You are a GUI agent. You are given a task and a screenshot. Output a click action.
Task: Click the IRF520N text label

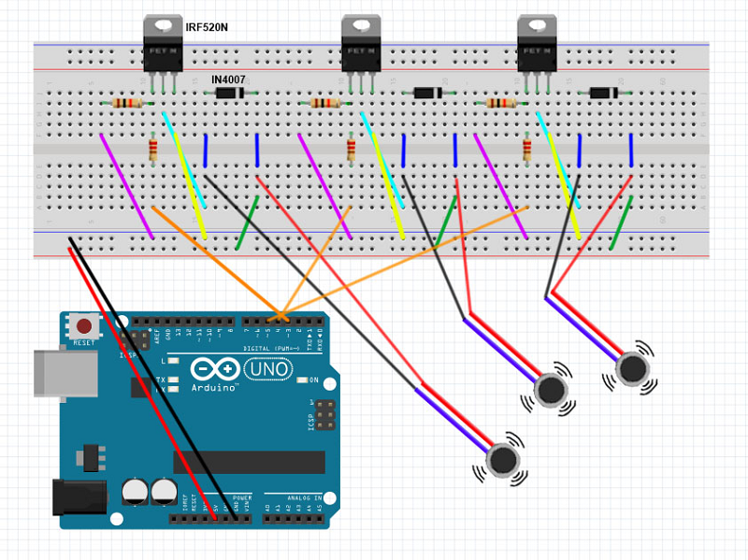(x=207, y=28)
